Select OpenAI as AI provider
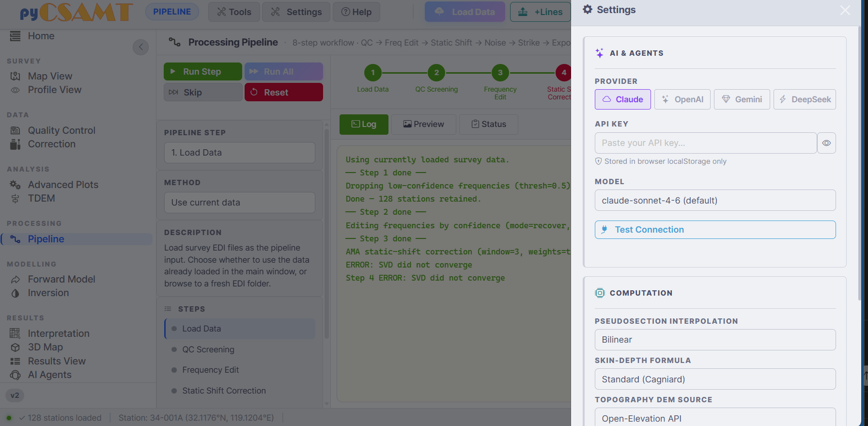 (x=682, y=99)
